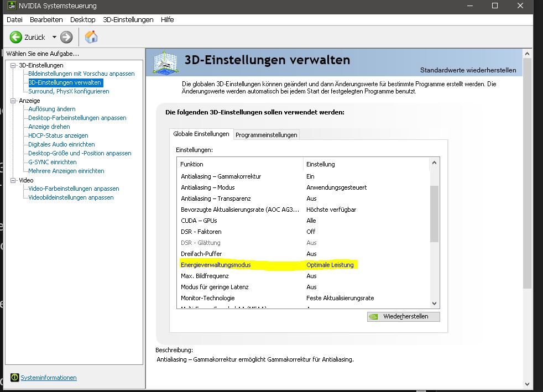Viewport: 543px width, 392px height.
Task: Select the Energieverwaltungsmodus row
Action: [x=304, y=265]
